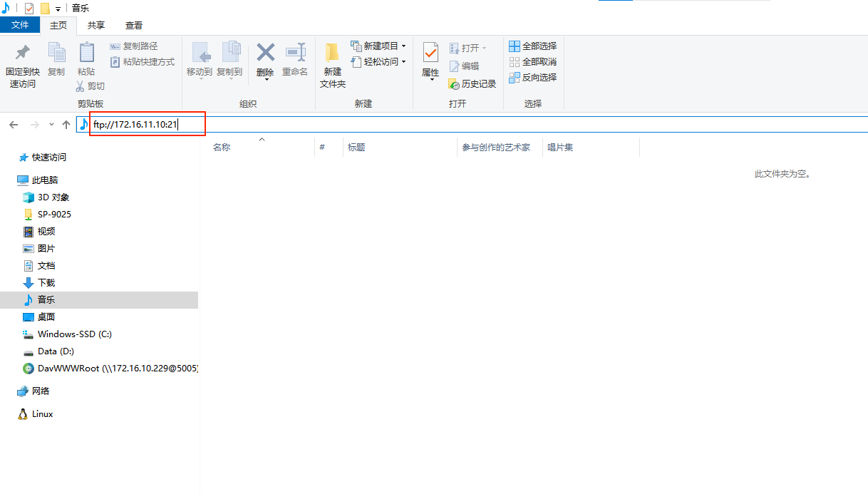Open the File (文件) menu
This screenshot has height=494, width=868.
coord(20,25)
